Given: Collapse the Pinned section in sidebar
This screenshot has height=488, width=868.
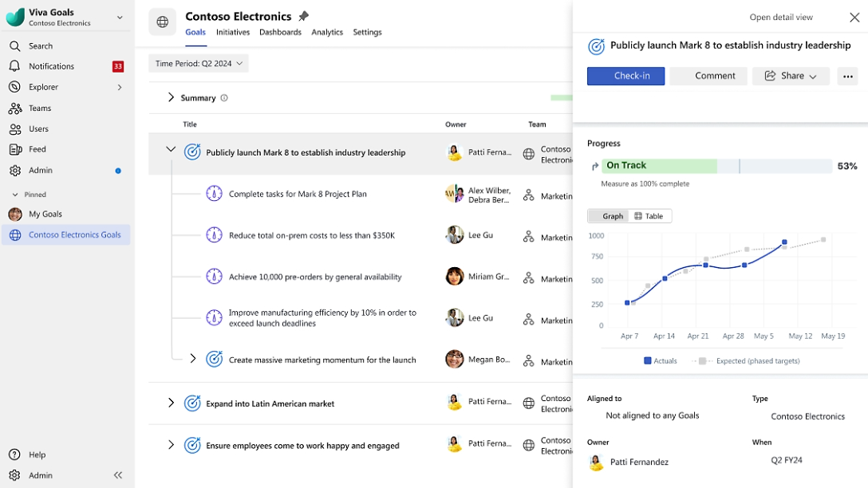Looking at the screenshot, I should click(15, 195).
